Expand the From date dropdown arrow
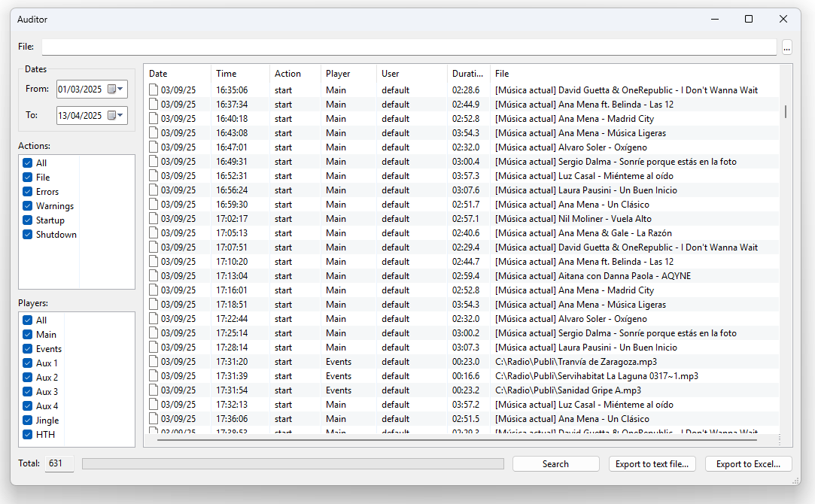This screenshot has width=815, height=504. [x=120, y=89]
